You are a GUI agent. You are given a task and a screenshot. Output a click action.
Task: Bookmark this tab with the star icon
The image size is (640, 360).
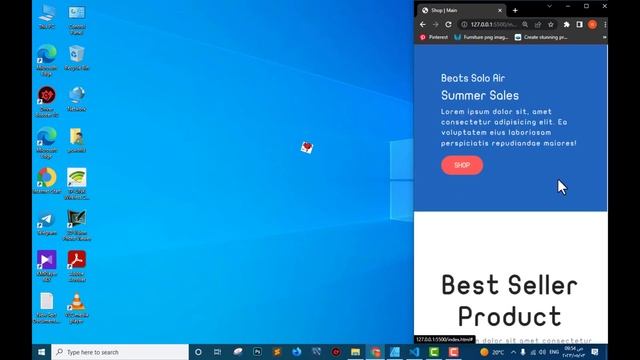(551, 24)
